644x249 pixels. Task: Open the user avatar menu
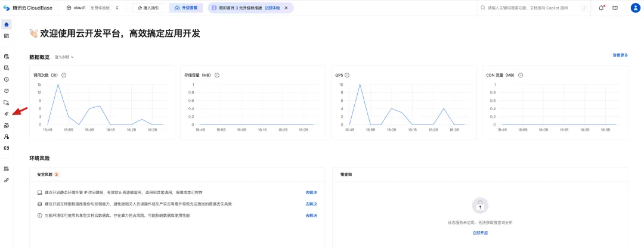pyautogui.click(x=635, y=8)
